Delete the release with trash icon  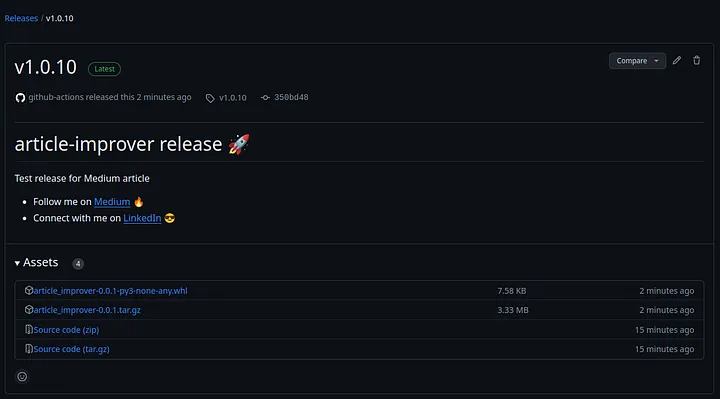coord(697,61)
